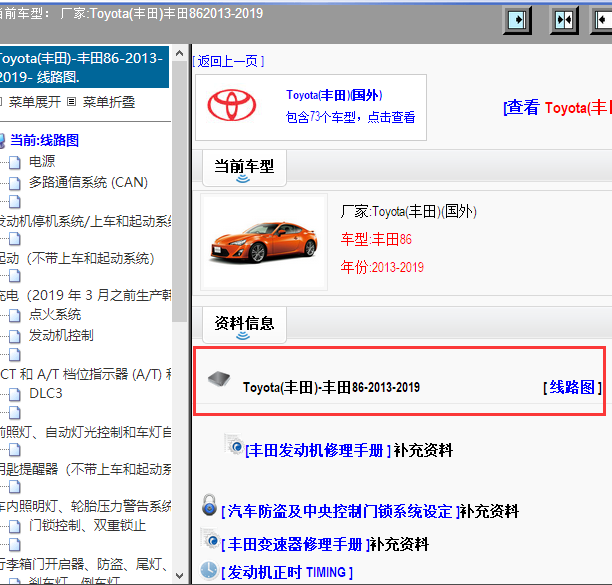612x585 pixels.
Task: Open Toyota(丰田)(国外) brand link
Action: (334, 95)
